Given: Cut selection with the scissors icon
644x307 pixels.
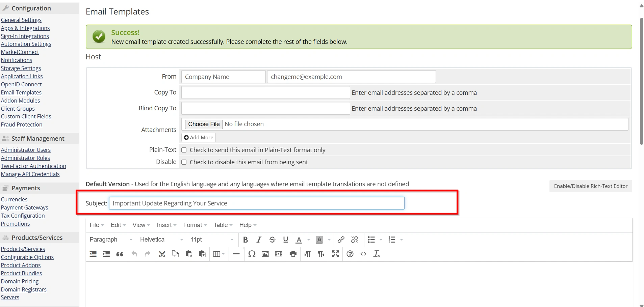Looking at the screenshot, I should click(162, 254).
